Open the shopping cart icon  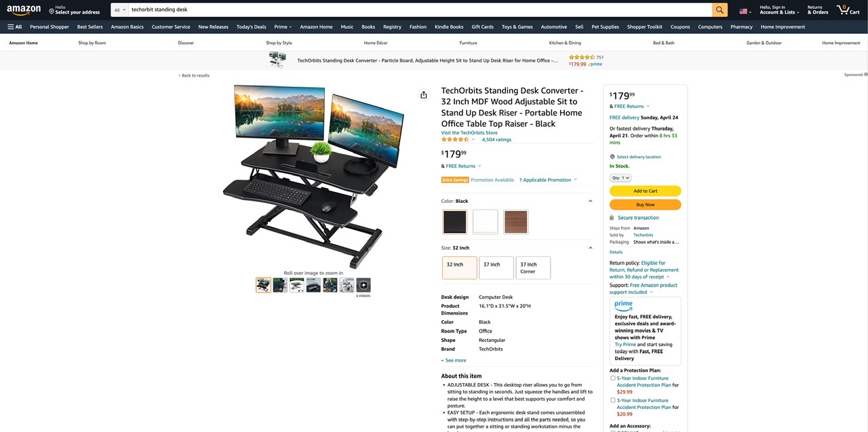pyautogui.click(x=848, y=10)
